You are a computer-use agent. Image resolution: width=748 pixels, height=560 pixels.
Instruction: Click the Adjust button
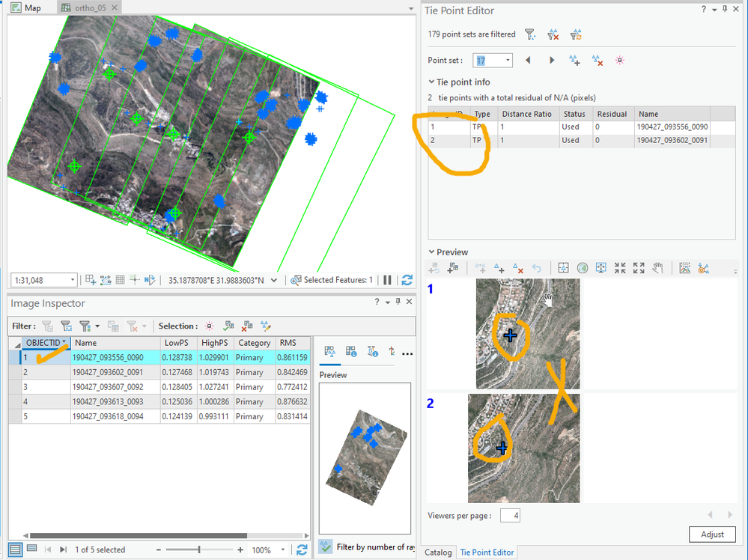point(712,535)
